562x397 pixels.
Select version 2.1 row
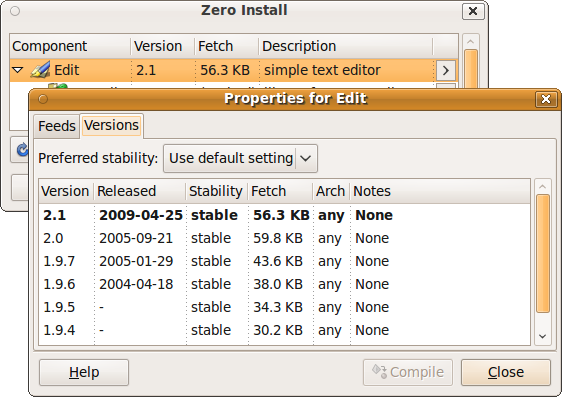284,215
